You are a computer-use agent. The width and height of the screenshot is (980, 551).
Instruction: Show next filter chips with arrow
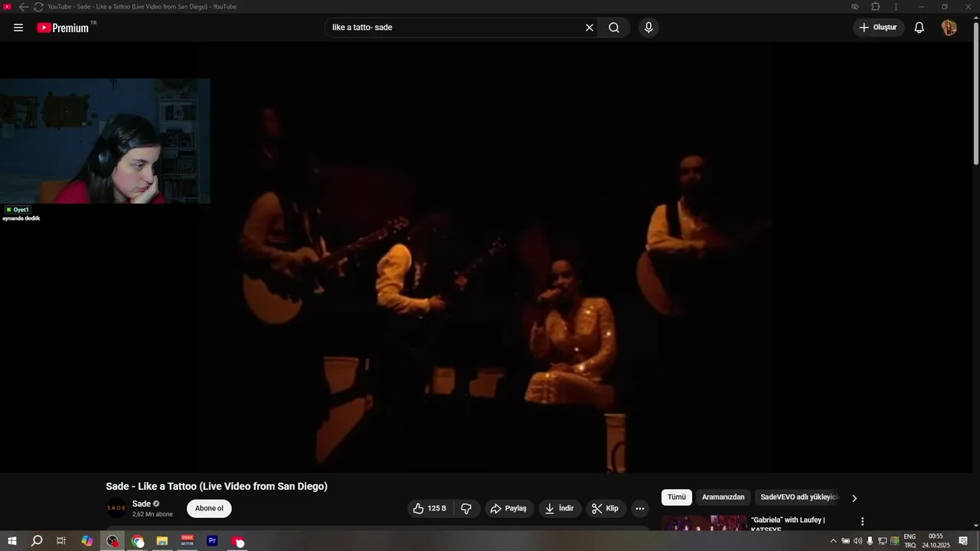click(854, 498)
